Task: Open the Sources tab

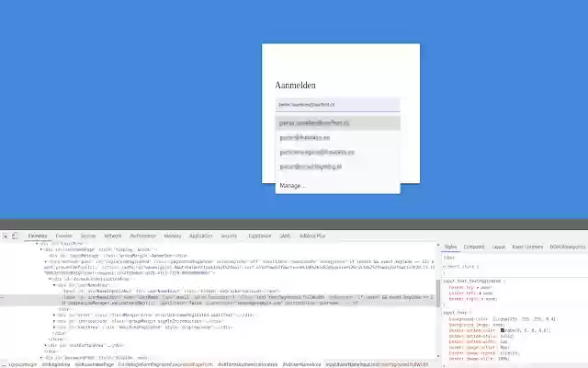Action: 88,236
